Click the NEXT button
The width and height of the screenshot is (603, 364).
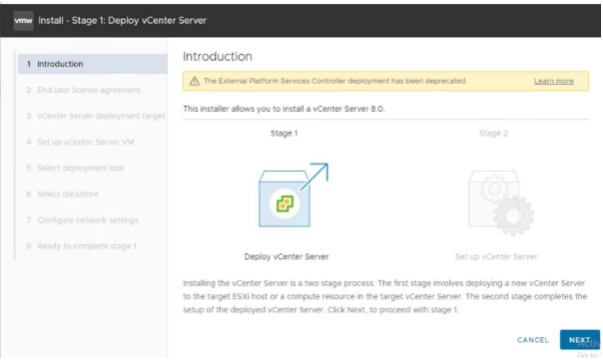580,340
